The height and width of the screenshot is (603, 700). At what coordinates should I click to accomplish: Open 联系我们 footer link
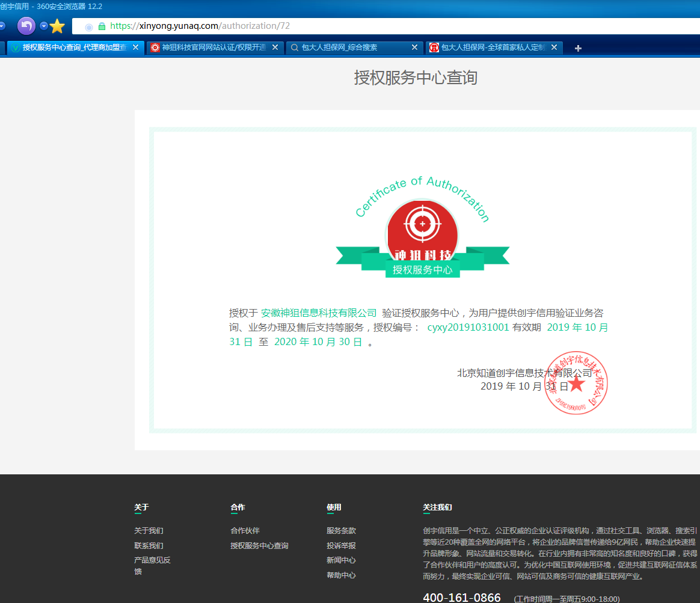[149, 546]
